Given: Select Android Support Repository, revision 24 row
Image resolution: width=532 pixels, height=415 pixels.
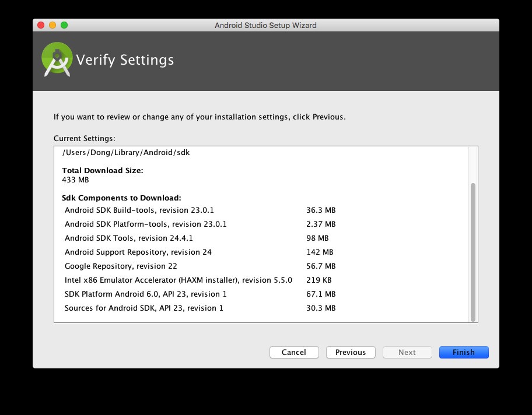Looking at the screenshot, I should [x=200, y=252].
